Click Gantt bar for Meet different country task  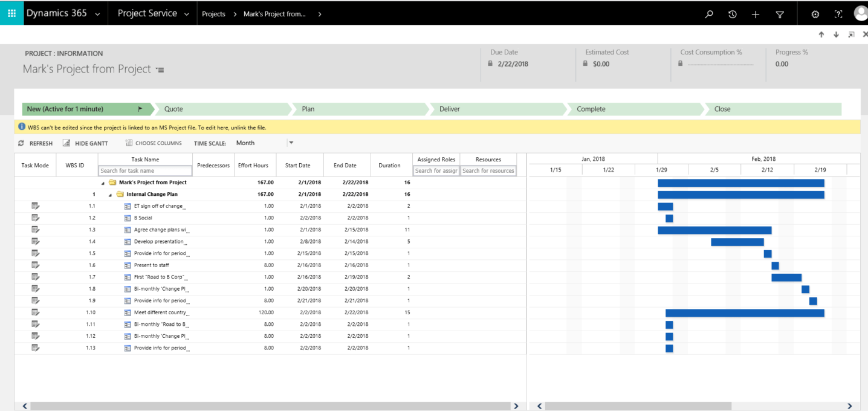coord(745,313)
